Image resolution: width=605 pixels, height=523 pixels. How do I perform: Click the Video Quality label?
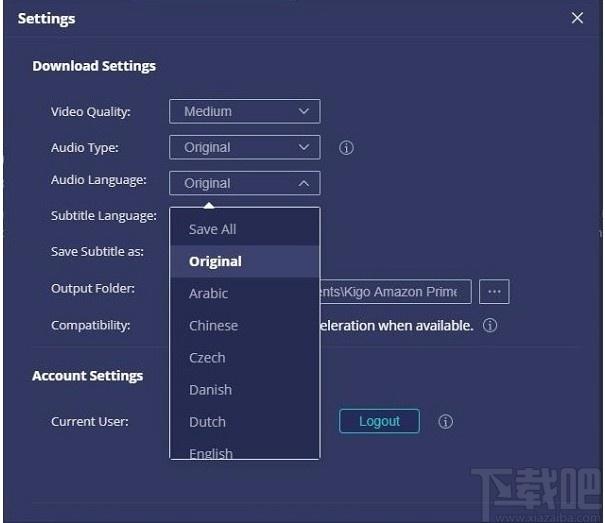[x=91, y=112]
